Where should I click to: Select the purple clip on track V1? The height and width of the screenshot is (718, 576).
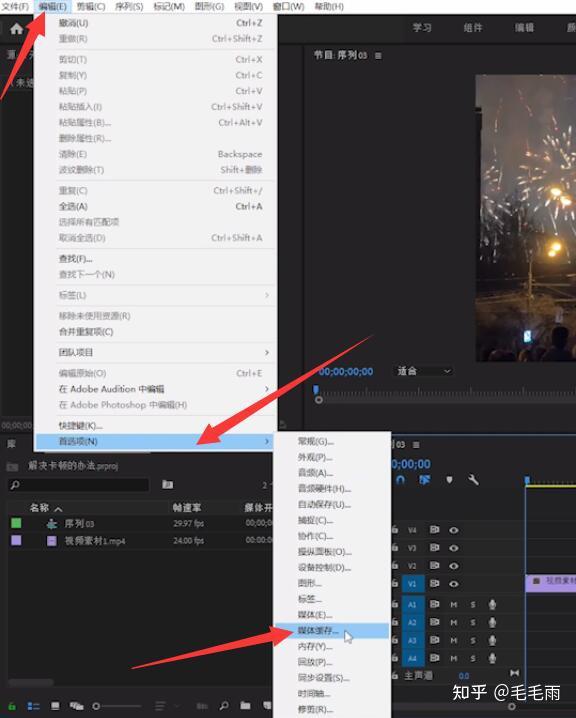(x=550, y=583)
